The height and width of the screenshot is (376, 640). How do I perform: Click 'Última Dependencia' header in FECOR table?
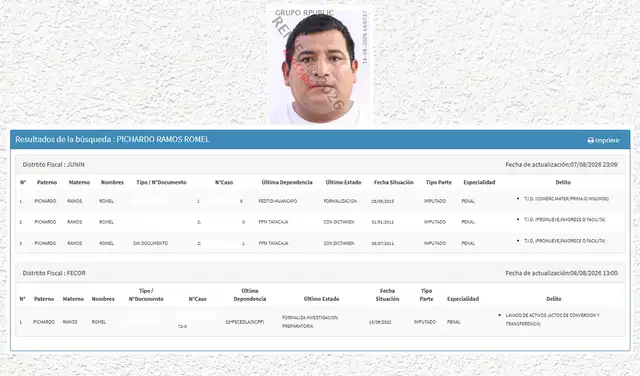point(250,295)
